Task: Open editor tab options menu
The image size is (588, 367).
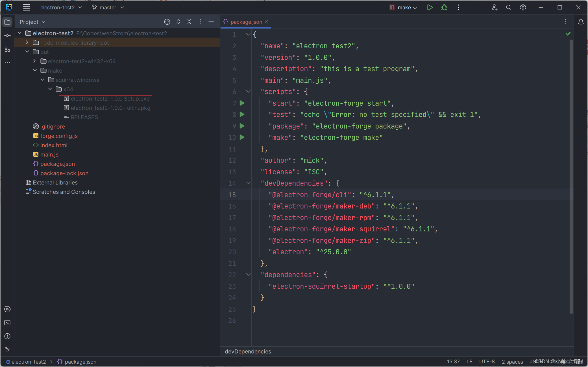Action: click(566, 22)
